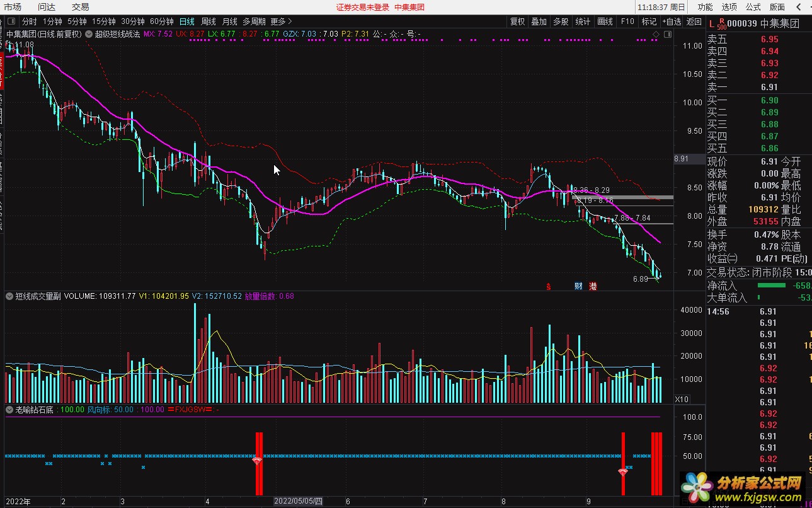Open the 市场 menu
The image size is (812, 508).
coord(13,7)
